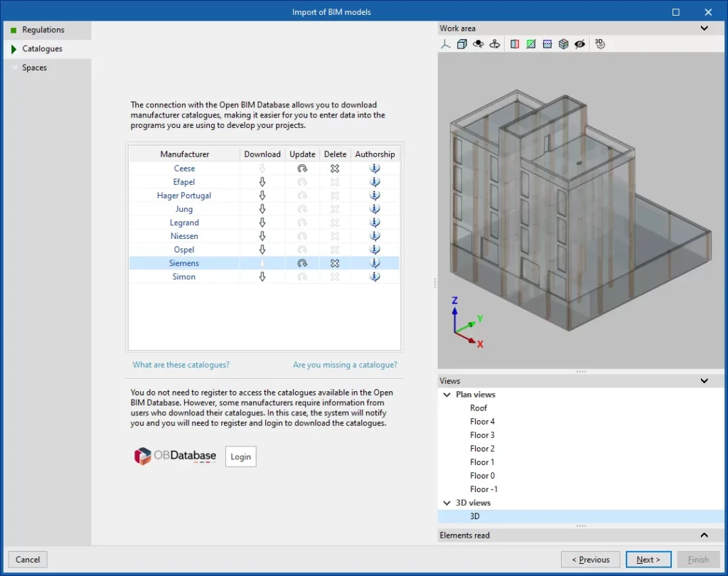This screenshot has height=576, width=728.
Task: Delete the Ceese catalogue
Action: point(335,168)
